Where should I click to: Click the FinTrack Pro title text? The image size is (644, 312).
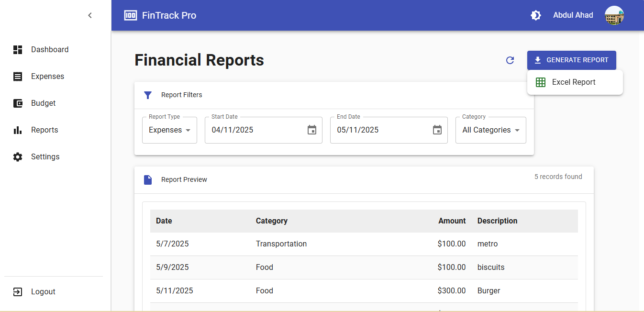tap(169, 15)
